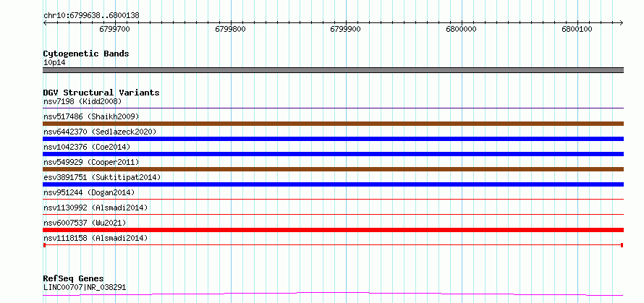Select the thin red nsv951244 variant line
Screen dimensions: 644x303
pos(333,199)
